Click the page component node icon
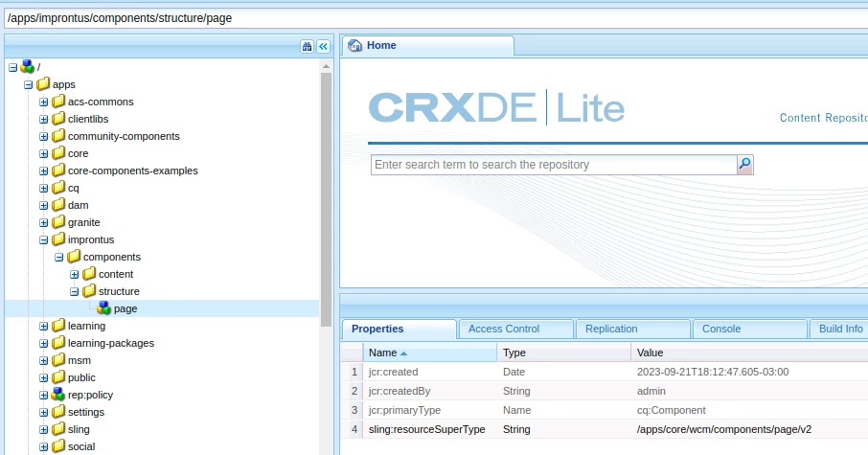The image size is (868, 455). click(x=103, y=308)
